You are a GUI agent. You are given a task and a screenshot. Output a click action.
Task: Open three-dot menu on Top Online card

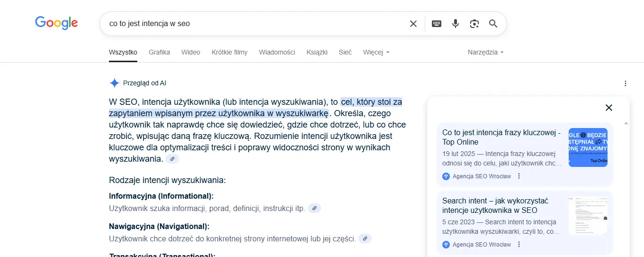pyautogui.click(x=519, y=176)
